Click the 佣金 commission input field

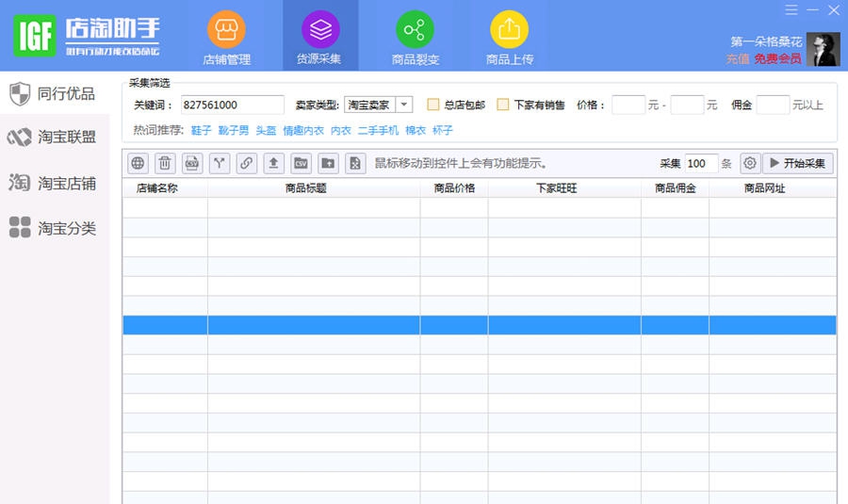coord(773,105)
